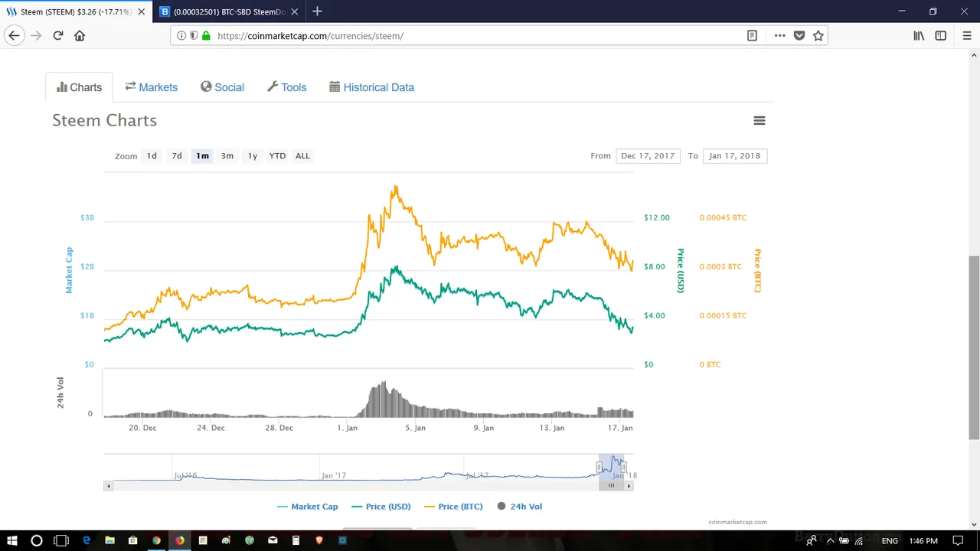Close the BTC-SBD SteemDollars tab

[x=296, y=11]
